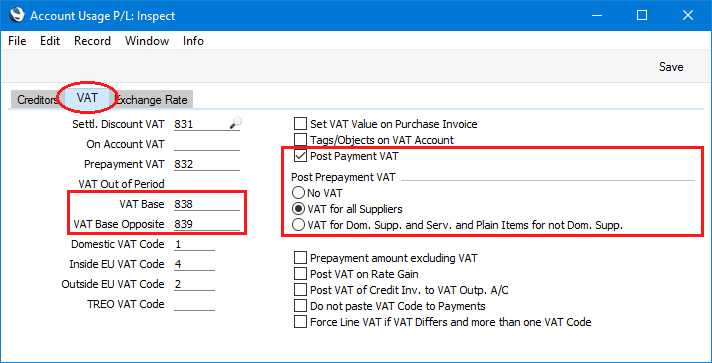Uncheck the Post Payment VAT checkbox
The image size is (712, 363).
pos(300,156)
